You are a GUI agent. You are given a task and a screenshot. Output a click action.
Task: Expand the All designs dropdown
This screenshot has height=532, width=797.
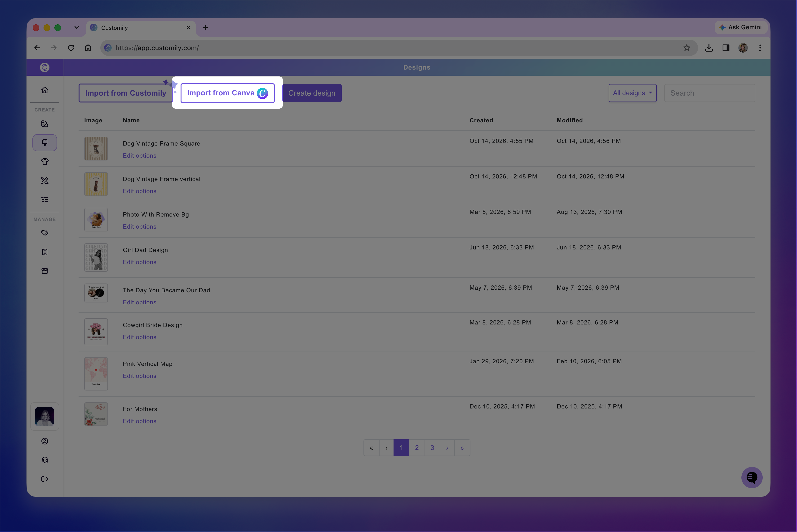pyautogui.click(x=633, y=93)
